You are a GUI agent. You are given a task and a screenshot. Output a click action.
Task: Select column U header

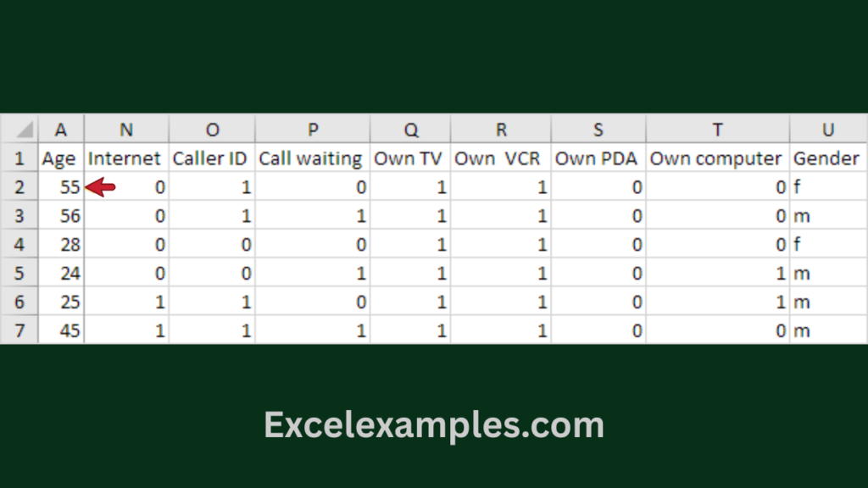pyautogui.click(x=827, y=130)
